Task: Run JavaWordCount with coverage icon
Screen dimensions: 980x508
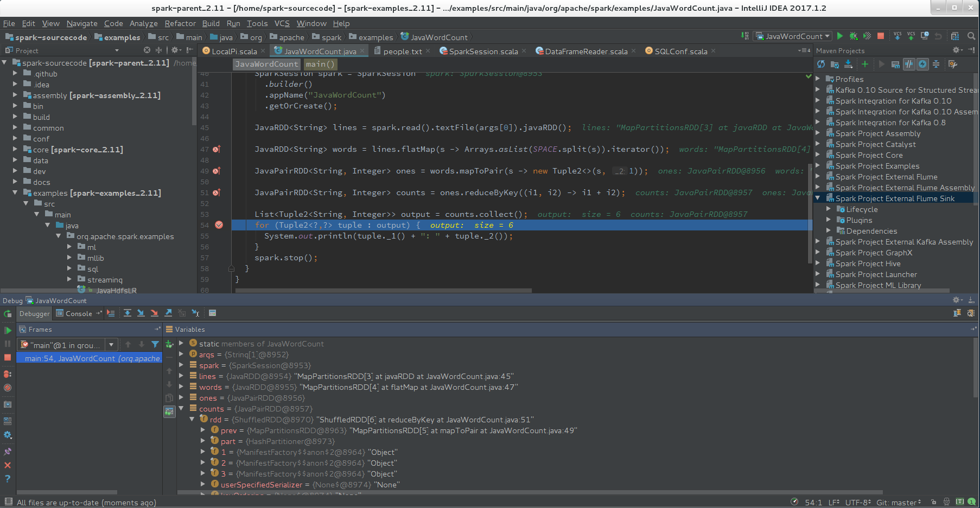Action: [x=867, y=36]
